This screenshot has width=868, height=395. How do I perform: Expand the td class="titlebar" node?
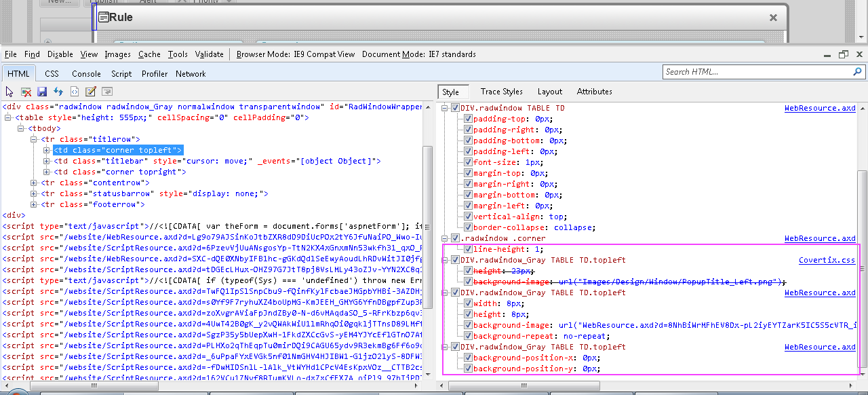pyautogui.click(x=47, y=161)
